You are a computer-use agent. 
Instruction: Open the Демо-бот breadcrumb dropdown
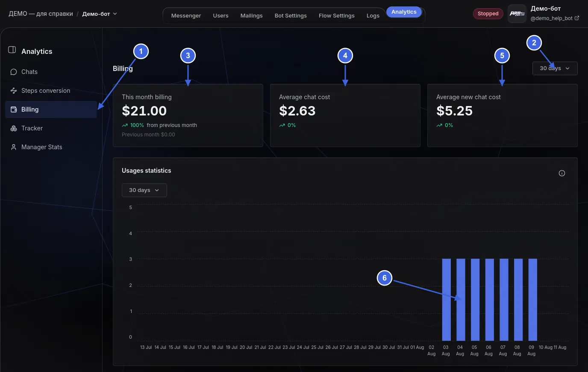tap(100, 14)
